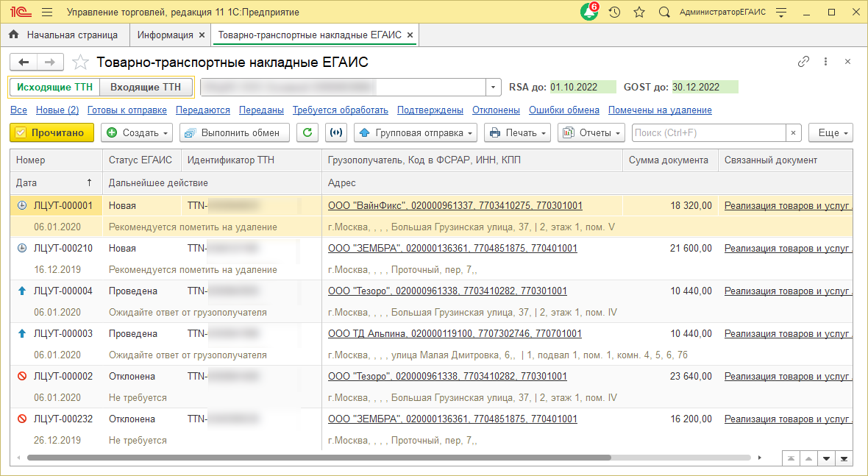Open the notifications bell icon
The width and height of the screenshot is (868, 476).
pyautogui.click(x=588, y=13)
